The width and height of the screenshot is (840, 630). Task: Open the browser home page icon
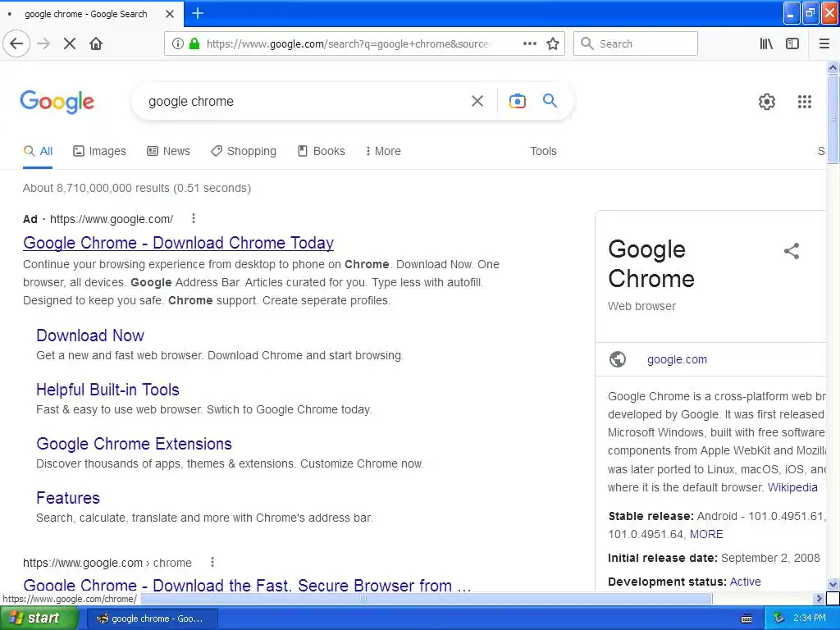96,43
